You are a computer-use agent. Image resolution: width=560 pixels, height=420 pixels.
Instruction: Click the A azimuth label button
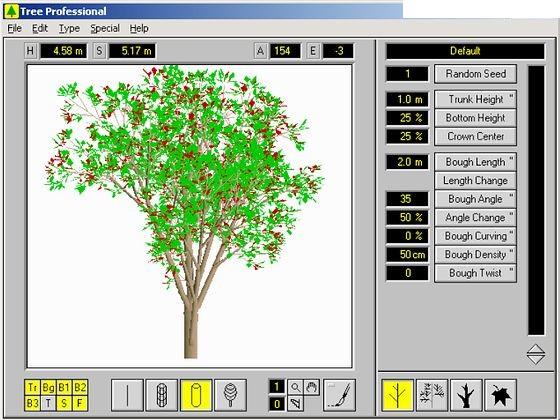click(x=260, y=51)
